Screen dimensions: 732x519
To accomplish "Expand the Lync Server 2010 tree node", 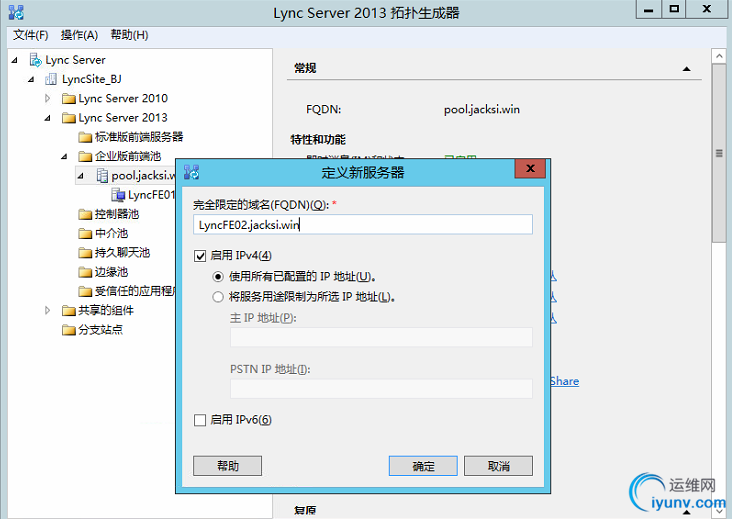I will (48, 98).
